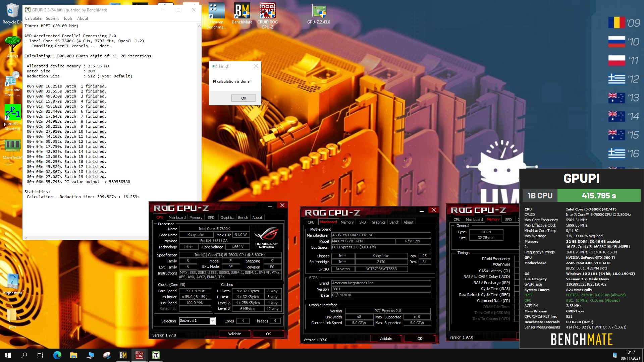Open the green tree desktop icon

tap(12, 47)
